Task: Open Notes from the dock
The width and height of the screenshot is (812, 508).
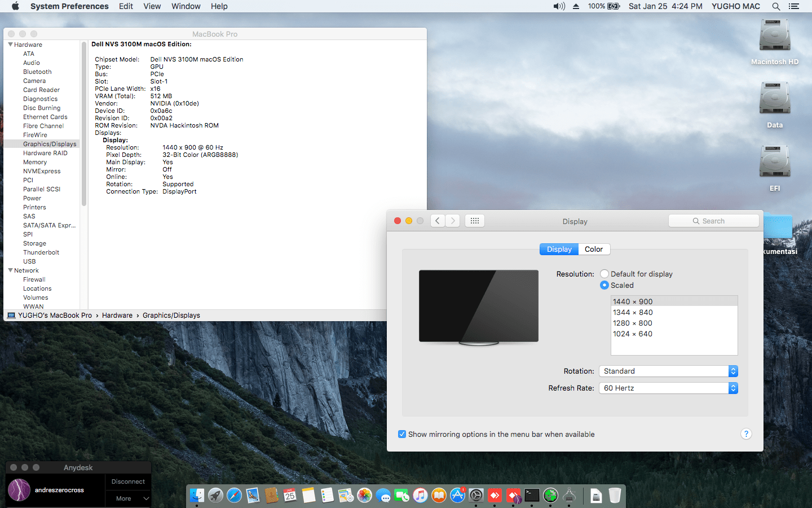Action: tap(308, 496)
